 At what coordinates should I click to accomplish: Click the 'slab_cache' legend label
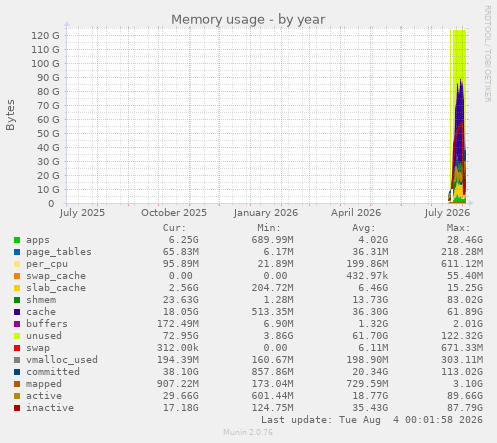click(x=56, y=288)
